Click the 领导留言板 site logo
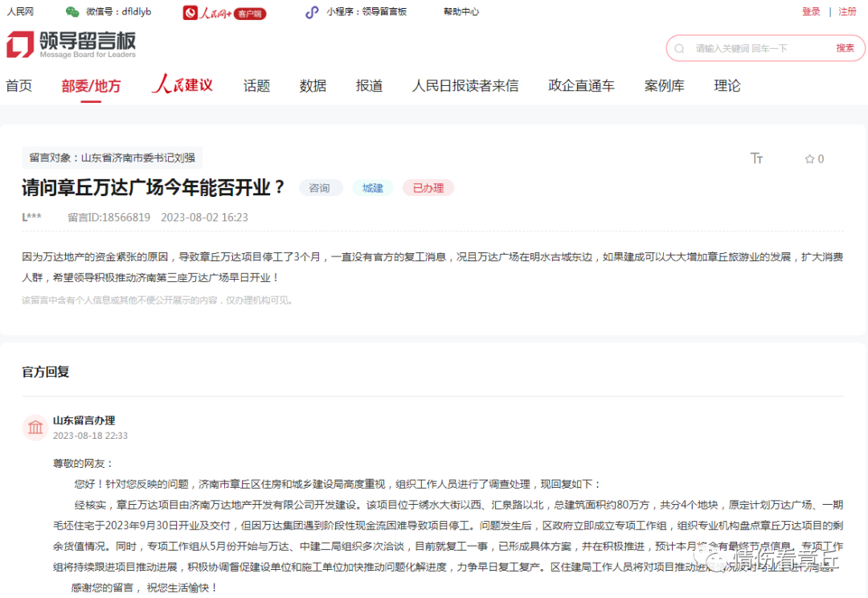This screenshot has width=868, height=598. (x=71, y=44)
